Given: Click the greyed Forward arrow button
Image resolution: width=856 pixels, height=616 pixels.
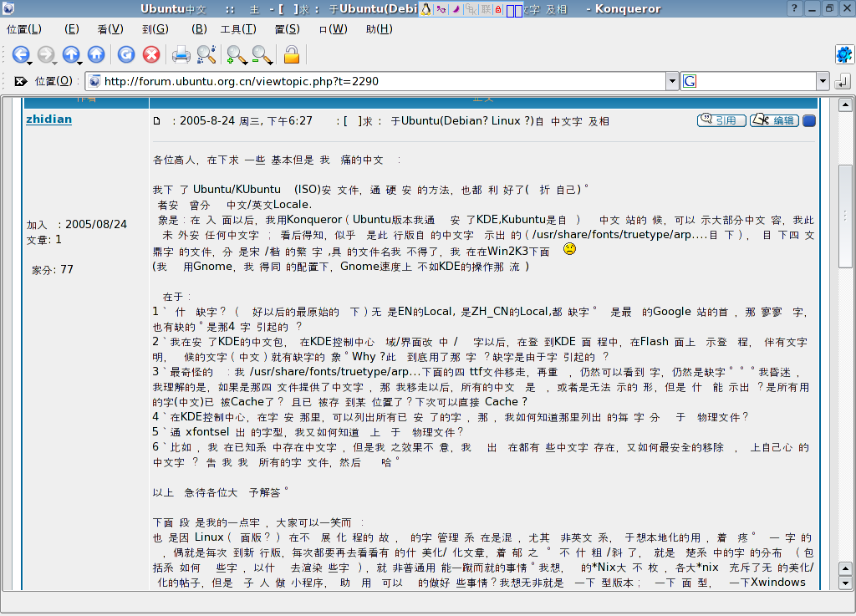Looking at the screenshot, I should point(46,54).
